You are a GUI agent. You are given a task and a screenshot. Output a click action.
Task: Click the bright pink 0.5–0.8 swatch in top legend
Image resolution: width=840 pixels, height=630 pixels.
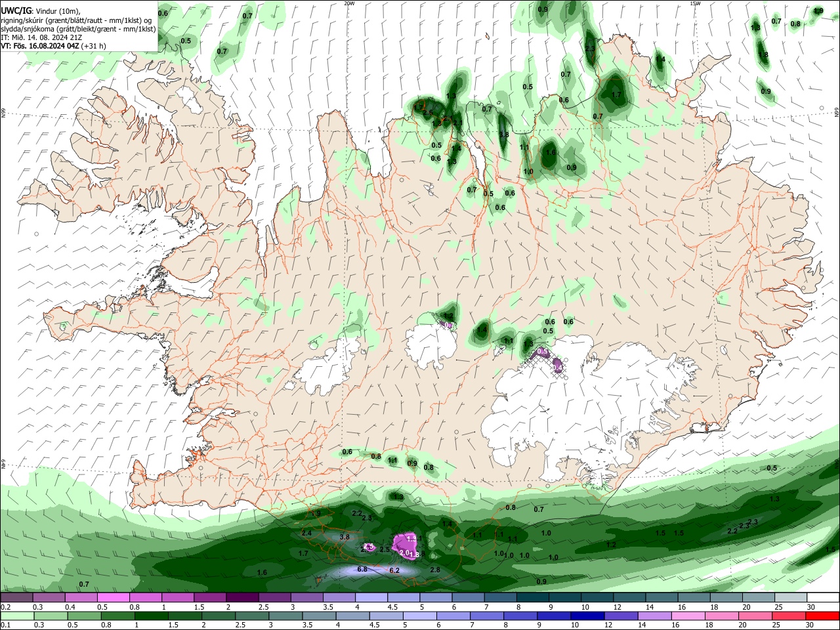click(114, 598)
